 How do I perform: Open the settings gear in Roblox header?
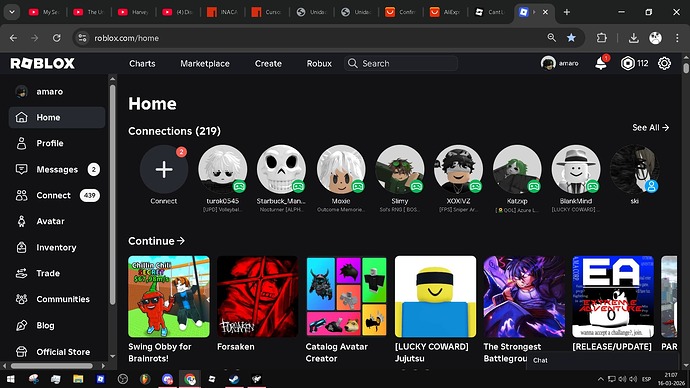pyautogui.click(x=664, y=63)
